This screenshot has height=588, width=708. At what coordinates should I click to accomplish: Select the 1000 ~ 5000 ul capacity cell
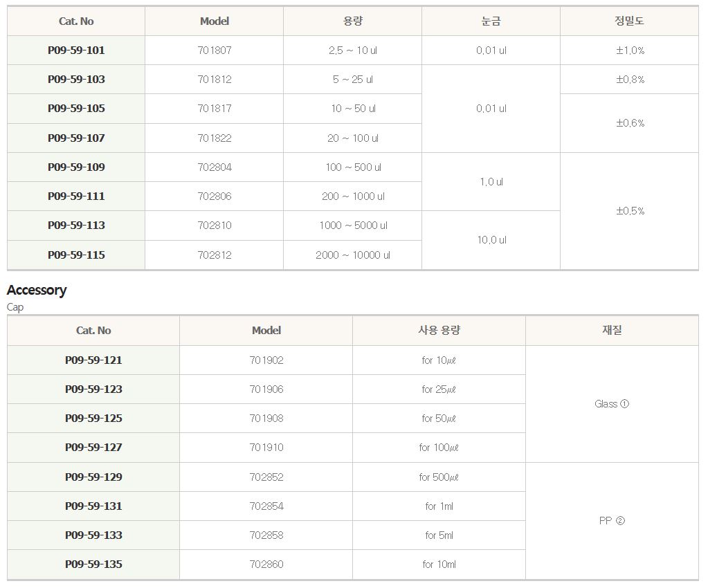click(x=353, y=226)
